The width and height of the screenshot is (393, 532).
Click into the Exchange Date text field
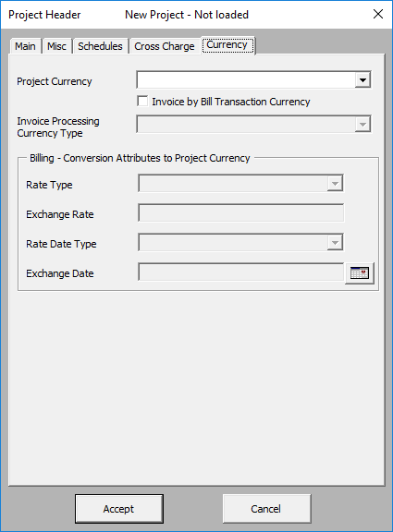pyautogui.click(x=240, y=272)
